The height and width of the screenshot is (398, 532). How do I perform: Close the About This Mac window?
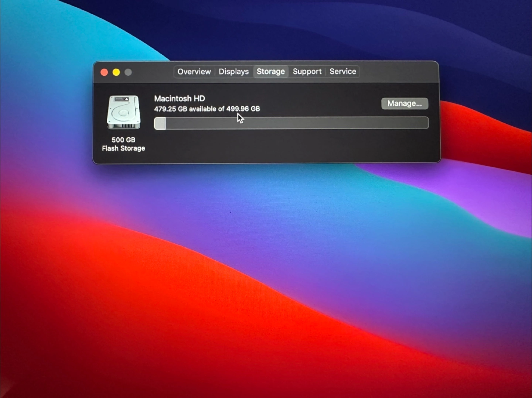point(104,72)
